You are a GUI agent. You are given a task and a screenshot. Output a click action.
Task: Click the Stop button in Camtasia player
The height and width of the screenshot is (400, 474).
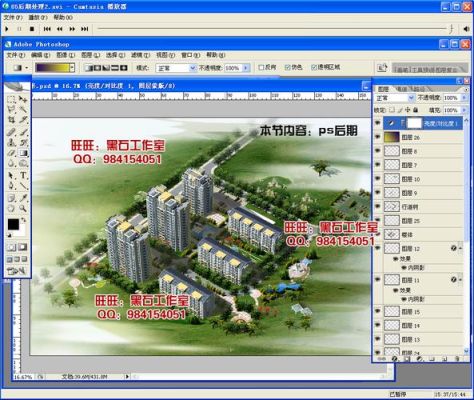point(32,29)
